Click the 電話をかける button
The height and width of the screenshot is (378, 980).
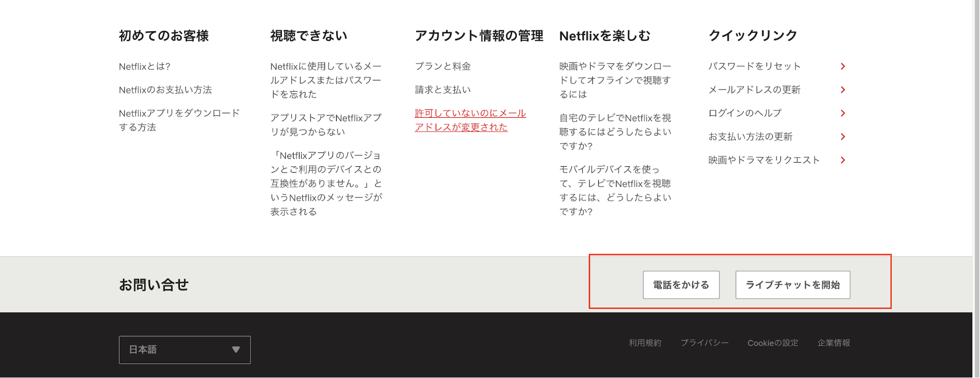tap(681, 285)
